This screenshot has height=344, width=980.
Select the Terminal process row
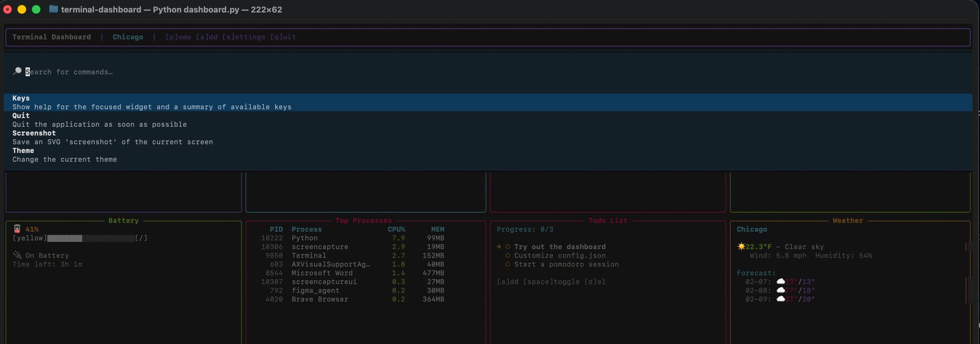pyautogui.click(x=352, y=256)
